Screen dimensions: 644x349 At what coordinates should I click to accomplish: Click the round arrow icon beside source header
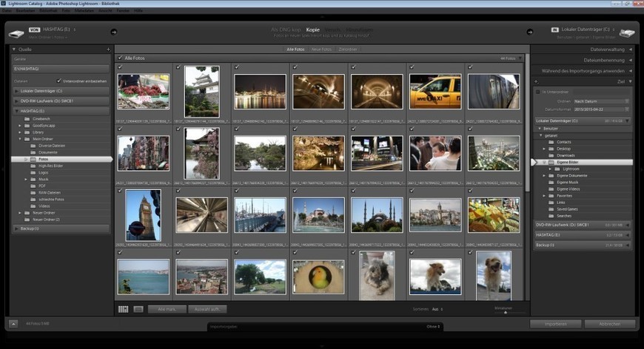113,32
